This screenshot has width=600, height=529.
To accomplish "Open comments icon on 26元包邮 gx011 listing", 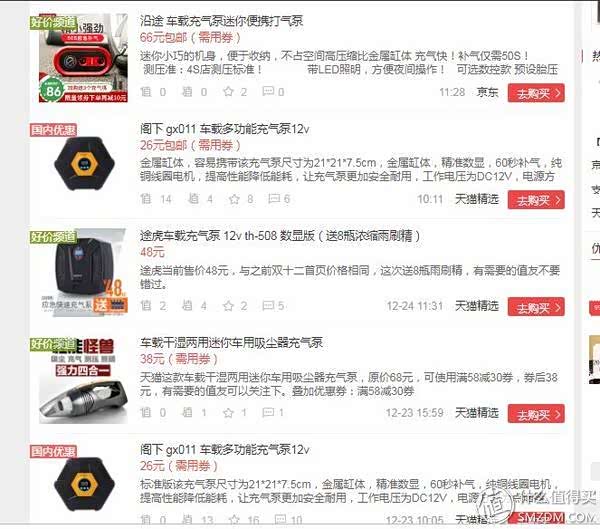I will 274,199.
